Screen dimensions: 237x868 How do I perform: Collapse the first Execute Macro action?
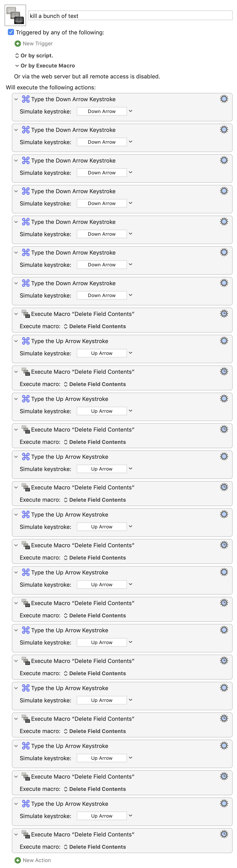pos(16,314)
